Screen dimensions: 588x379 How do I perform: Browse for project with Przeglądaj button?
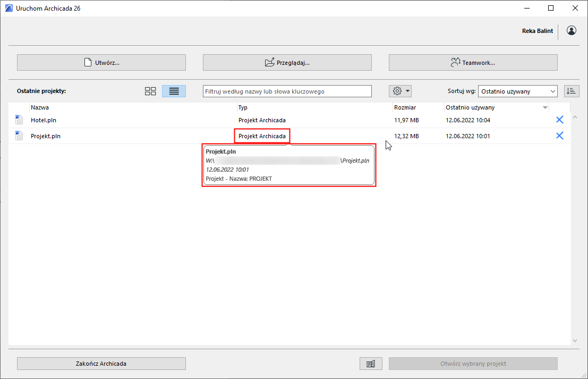pos(287,62)
